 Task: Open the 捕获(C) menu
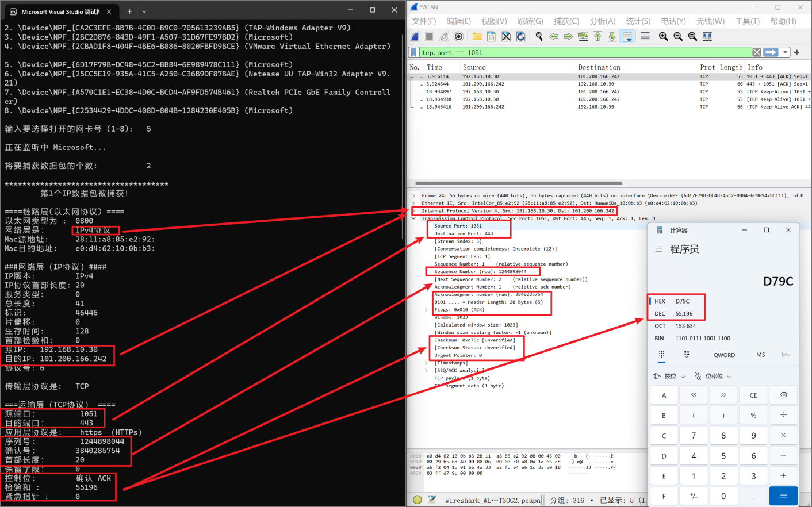click(x=566, y=21)
